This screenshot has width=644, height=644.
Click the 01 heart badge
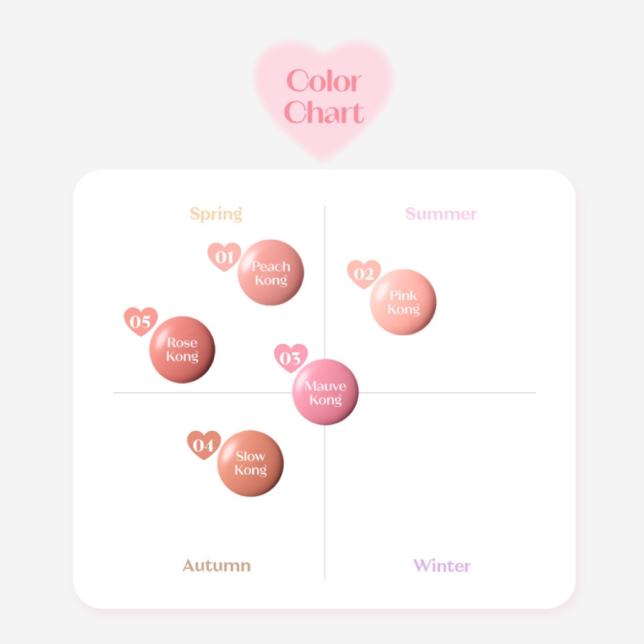[224, 257]
